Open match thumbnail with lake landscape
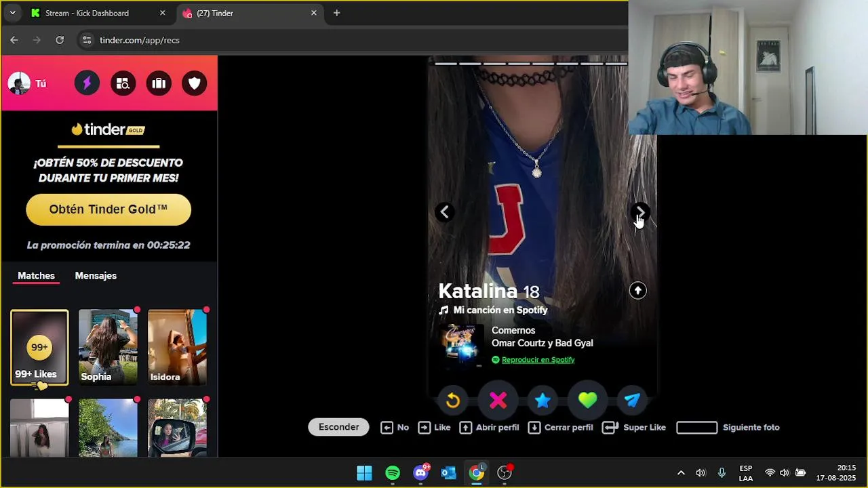The height and width of the screenshot is (488, 868). [x=108, y=428]
